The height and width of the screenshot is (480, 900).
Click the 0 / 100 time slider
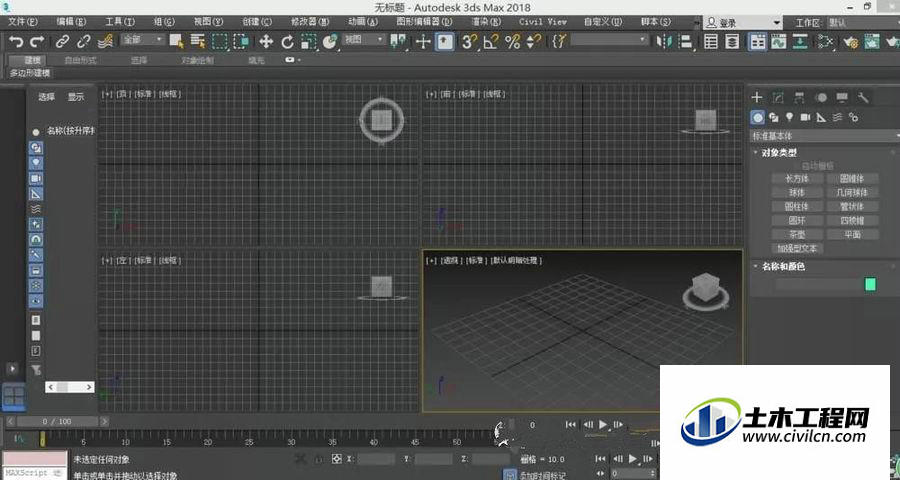[x=57, y=421]
